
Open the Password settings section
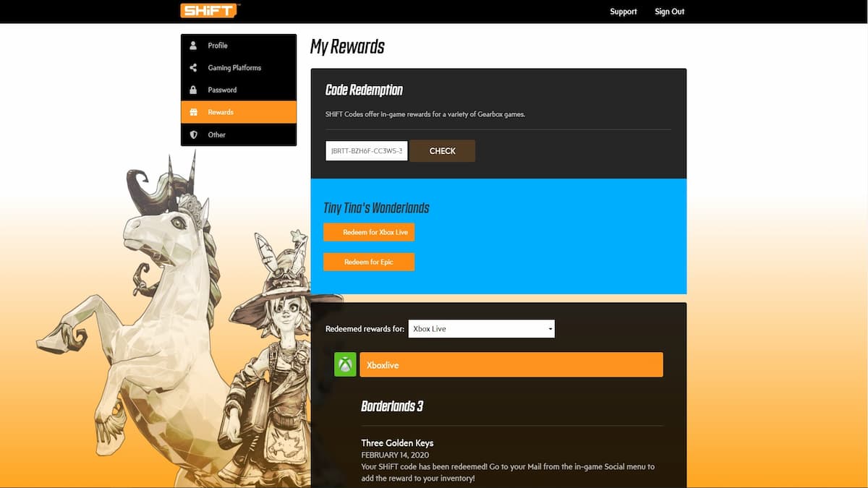[222, 90]
